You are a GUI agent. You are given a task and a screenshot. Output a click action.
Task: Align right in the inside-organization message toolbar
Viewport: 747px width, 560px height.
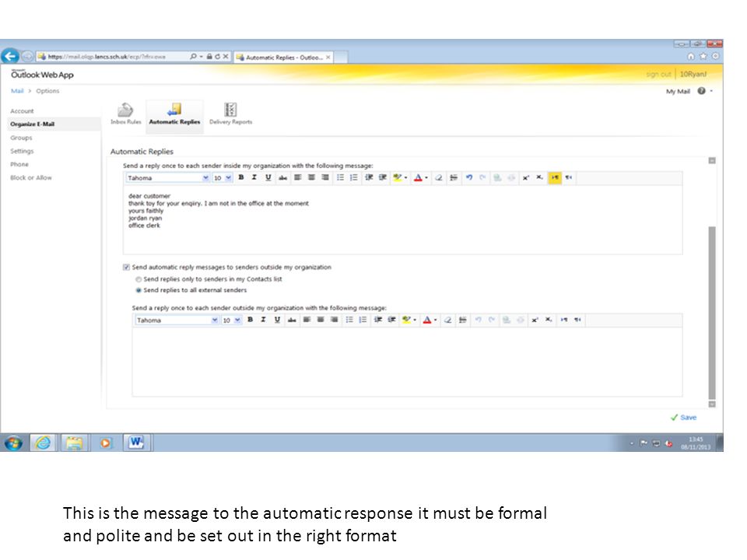click(325, 177)
